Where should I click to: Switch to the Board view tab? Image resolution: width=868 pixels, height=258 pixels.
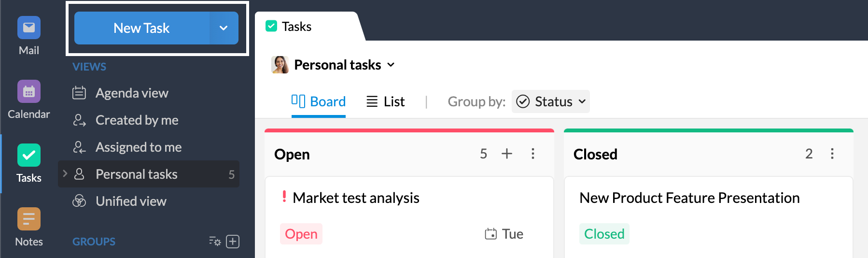(x=319, y=101)
